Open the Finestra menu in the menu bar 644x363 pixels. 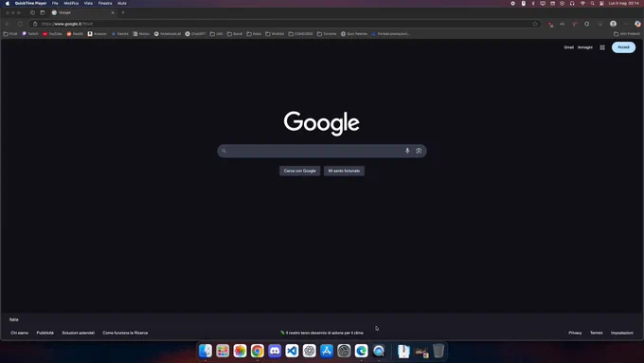(105, 3)
